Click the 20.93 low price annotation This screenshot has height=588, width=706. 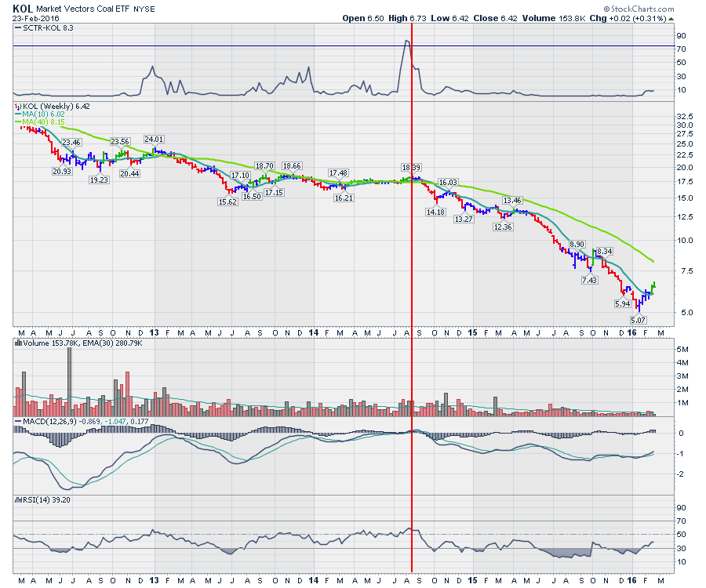click(x=62, y=171)
